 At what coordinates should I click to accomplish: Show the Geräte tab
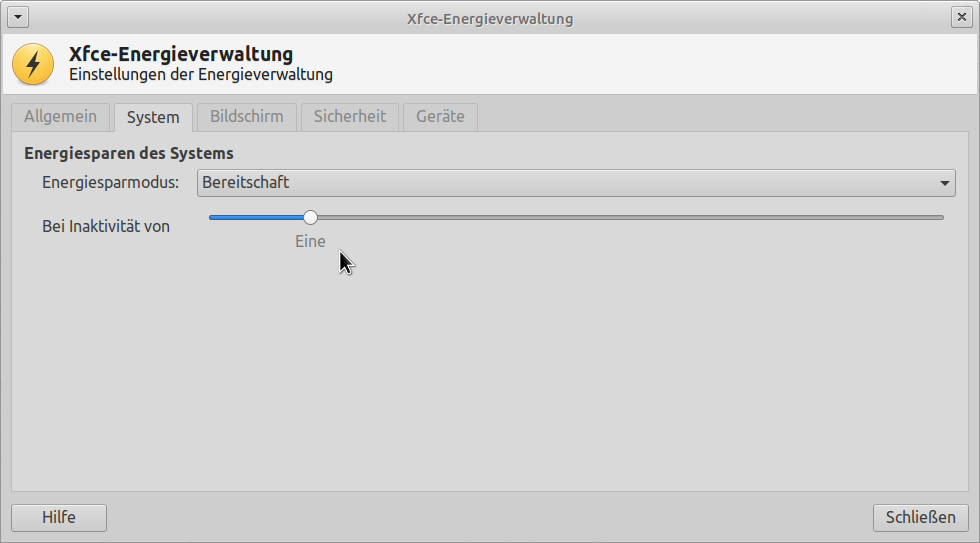pyautogui.click(x=441, y=117)
